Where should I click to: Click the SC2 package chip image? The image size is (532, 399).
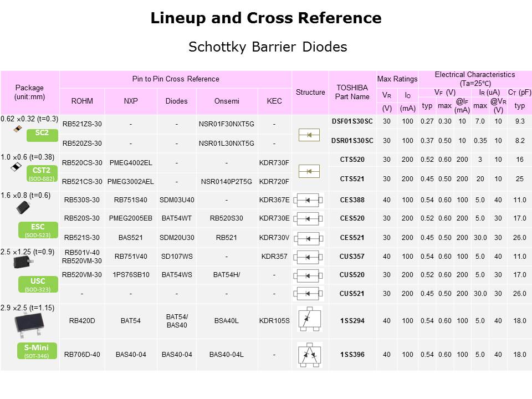[x=19, y=128]
